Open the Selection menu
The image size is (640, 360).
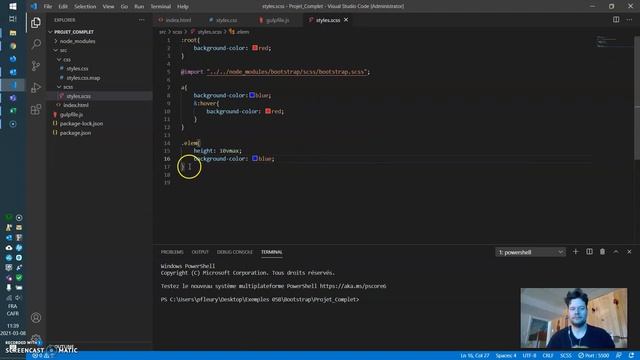[x=85, y=7]
